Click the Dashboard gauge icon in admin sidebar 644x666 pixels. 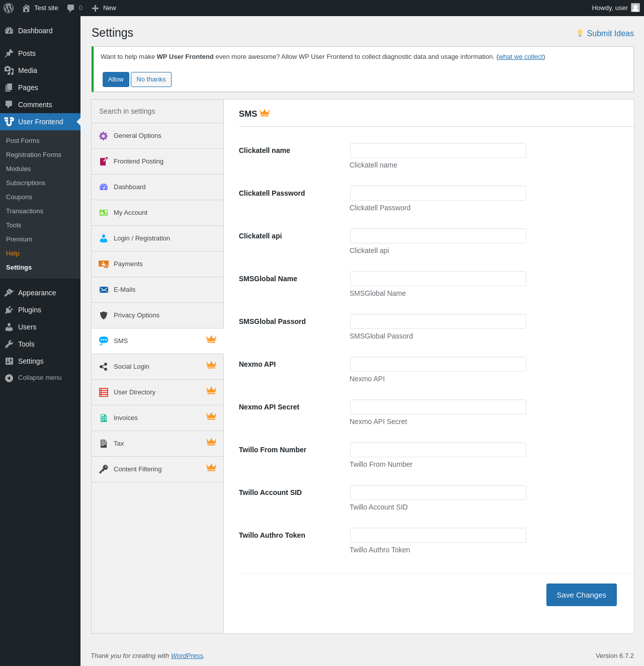pyautogui.click(x=9, y=31)
